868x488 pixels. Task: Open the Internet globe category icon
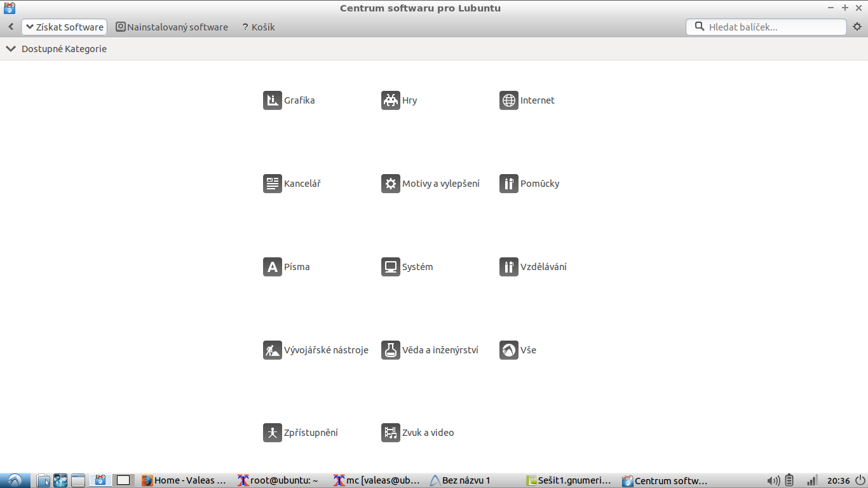tap(509, 100)
